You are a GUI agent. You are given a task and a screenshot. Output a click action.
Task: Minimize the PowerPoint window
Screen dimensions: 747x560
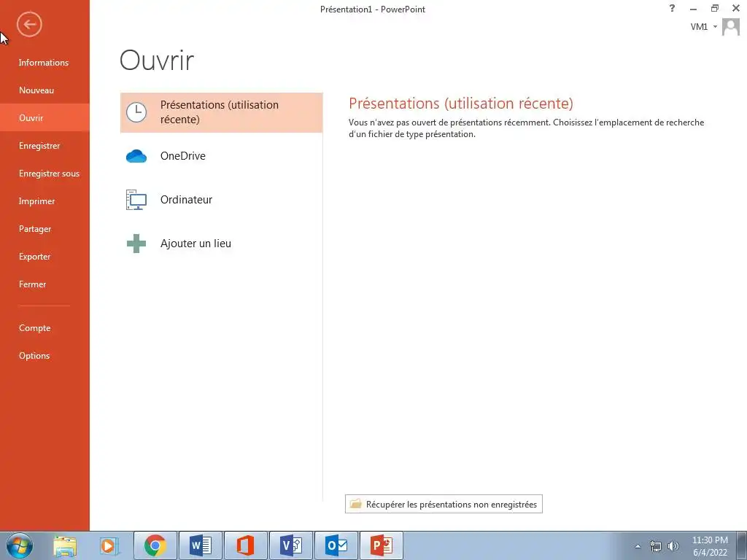(x=693, y=9)
